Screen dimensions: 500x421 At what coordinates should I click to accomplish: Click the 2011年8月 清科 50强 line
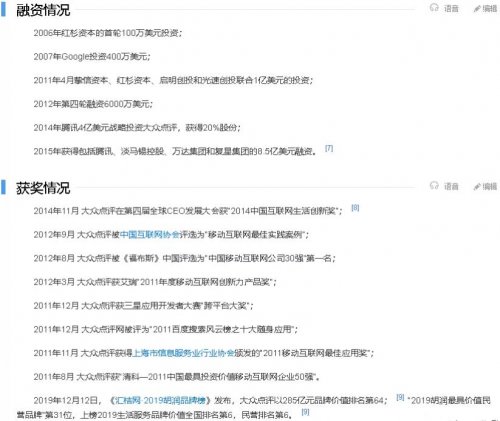pos(177,377)
